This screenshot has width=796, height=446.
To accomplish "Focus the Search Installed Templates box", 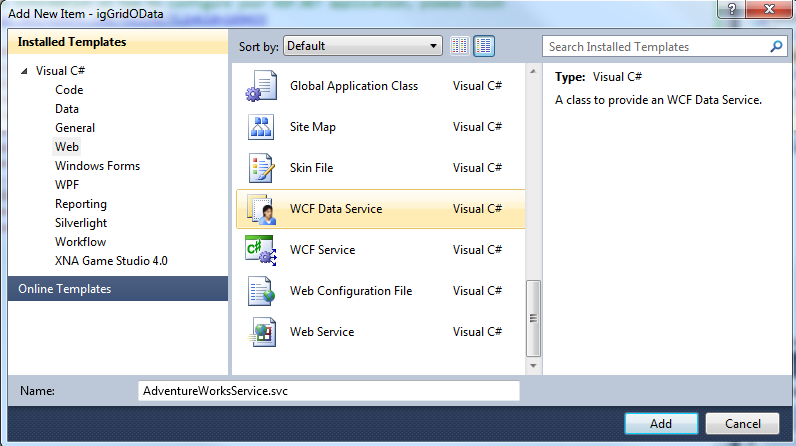I will coord(655,46).
